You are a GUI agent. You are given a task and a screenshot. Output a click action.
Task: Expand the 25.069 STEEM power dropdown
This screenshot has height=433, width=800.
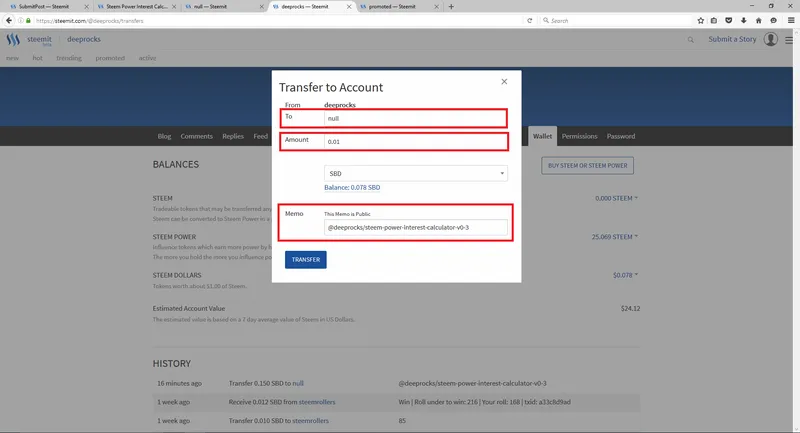tap(615, 237)
